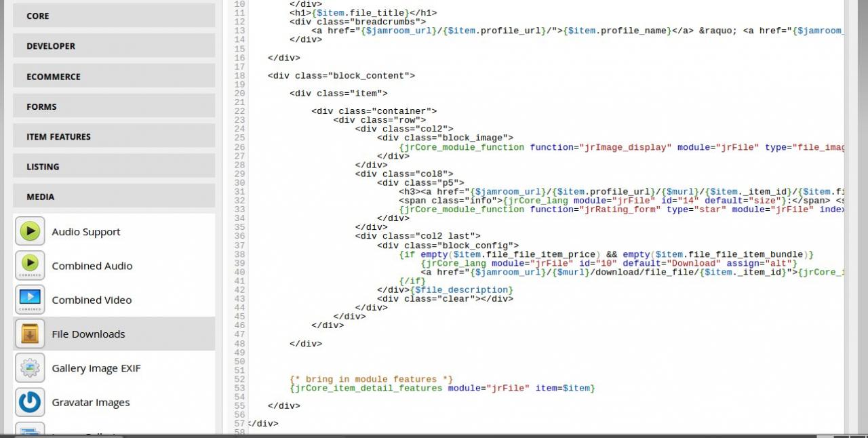Open the File Downloads box icon
The image size is (868, 438).
point(30,334)
